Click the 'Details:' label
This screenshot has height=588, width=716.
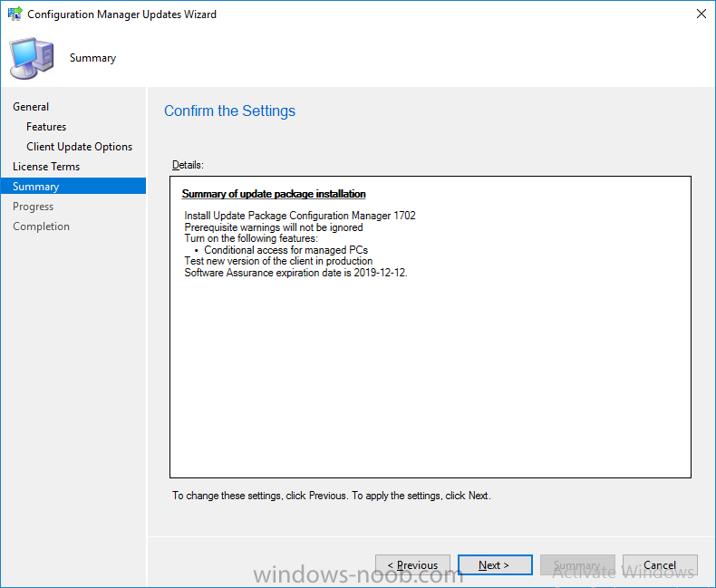point(188,165)
